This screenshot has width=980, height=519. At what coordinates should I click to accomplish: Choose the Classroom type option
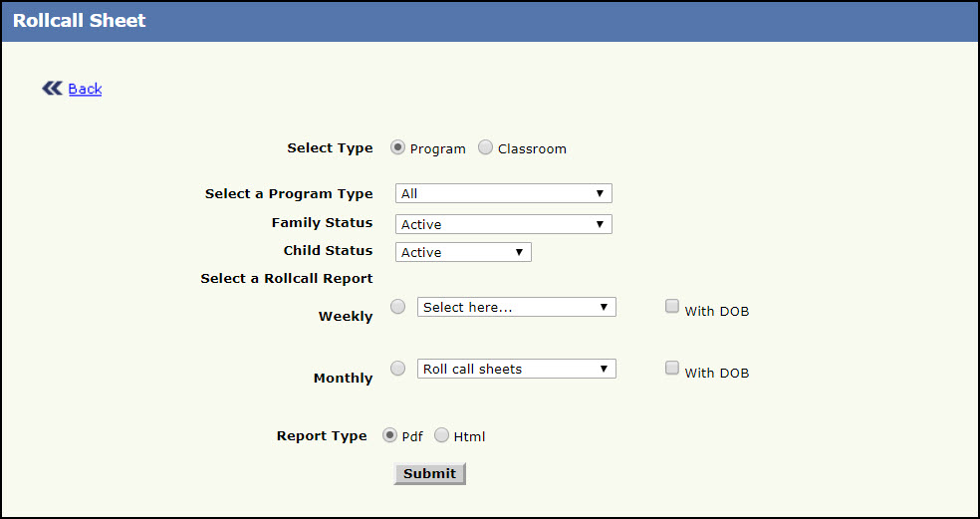485,147
